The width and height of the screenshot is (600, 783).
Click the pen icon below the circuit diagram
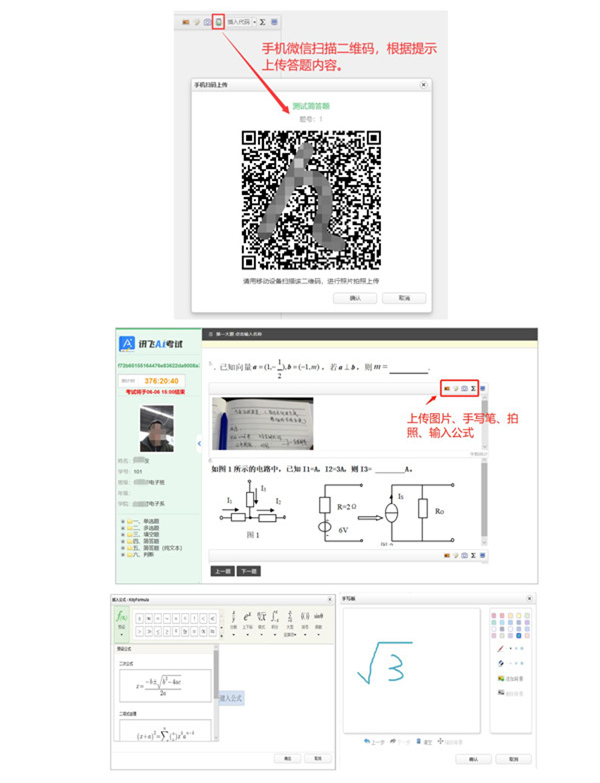coord(456,555)
